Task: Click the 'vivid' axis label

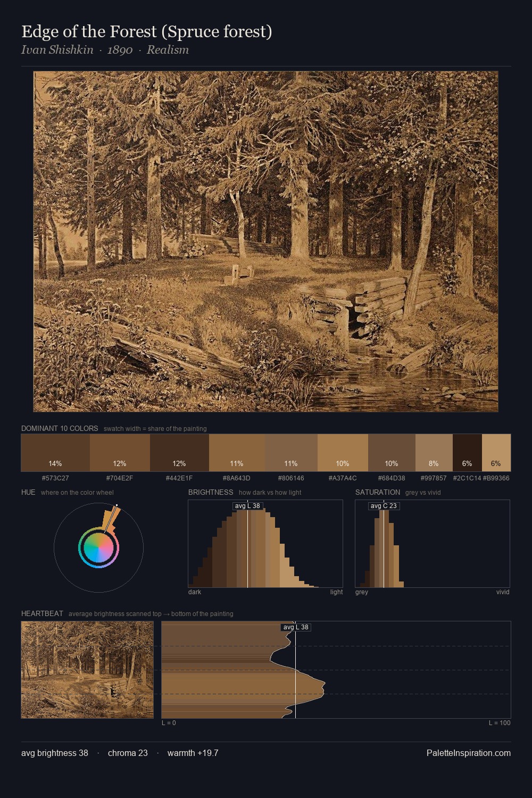Action: (503, 592)
